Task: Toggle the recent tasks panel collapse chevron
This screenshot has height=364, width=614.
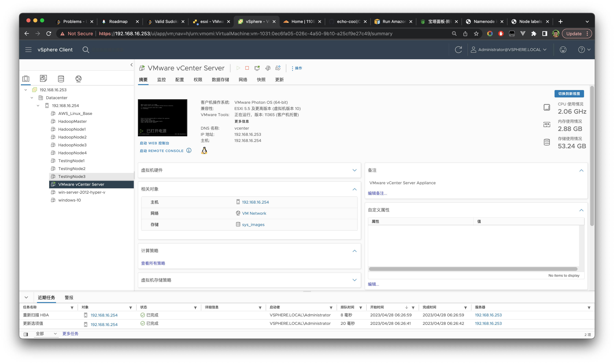Action: 26,297
